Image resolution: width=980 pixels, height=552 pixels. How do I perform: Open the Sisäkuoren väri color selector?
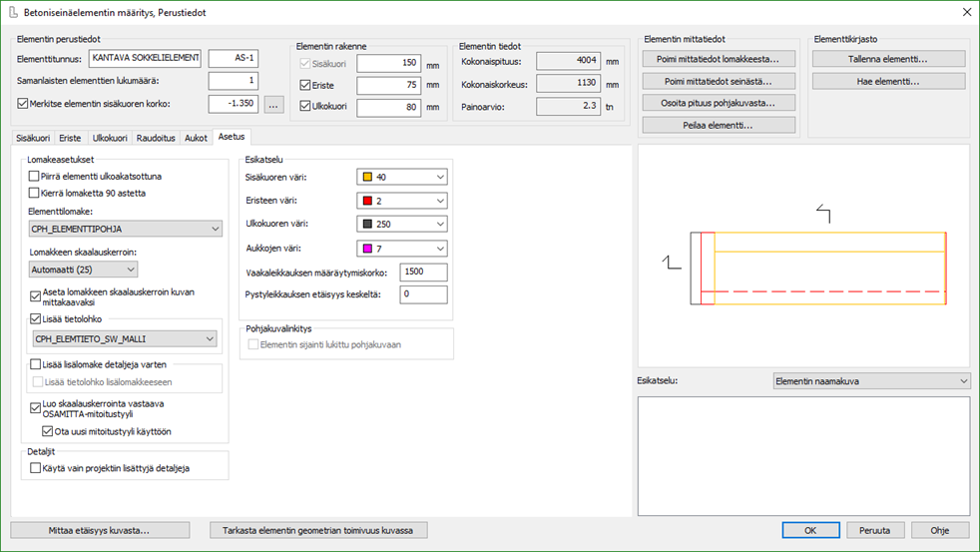click(x=401, y=178)
